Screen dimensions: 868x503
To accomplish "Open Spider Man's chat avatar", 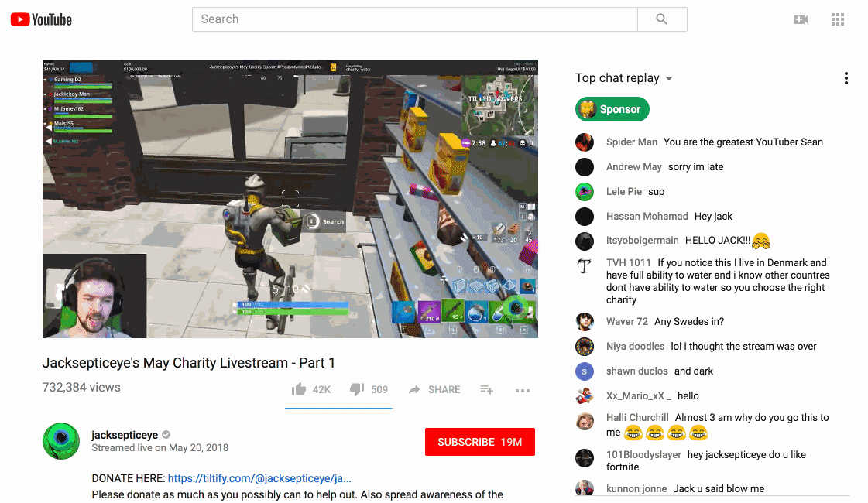I will click(585, 142).
